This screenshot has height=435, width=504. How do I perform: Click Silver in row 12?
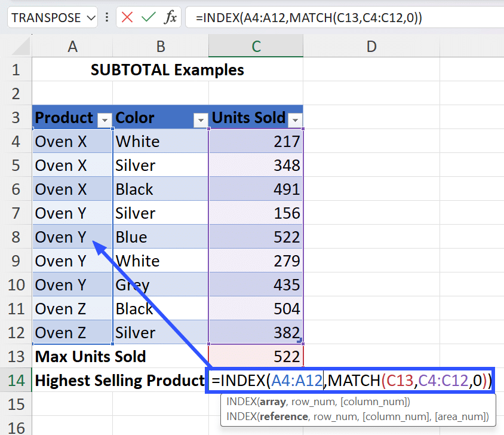pos(161,332)
